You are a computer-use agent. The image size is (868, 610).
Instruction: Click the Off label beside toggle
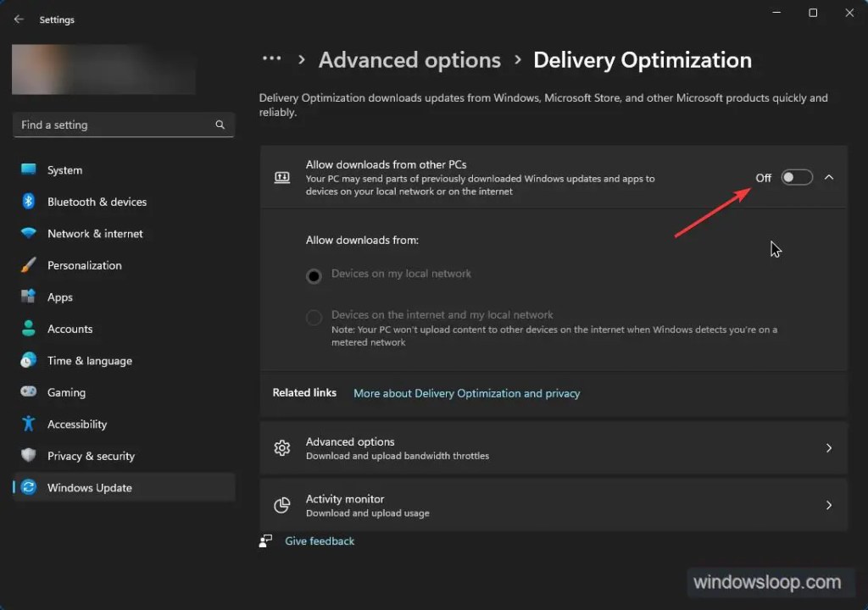coord(764,178)
